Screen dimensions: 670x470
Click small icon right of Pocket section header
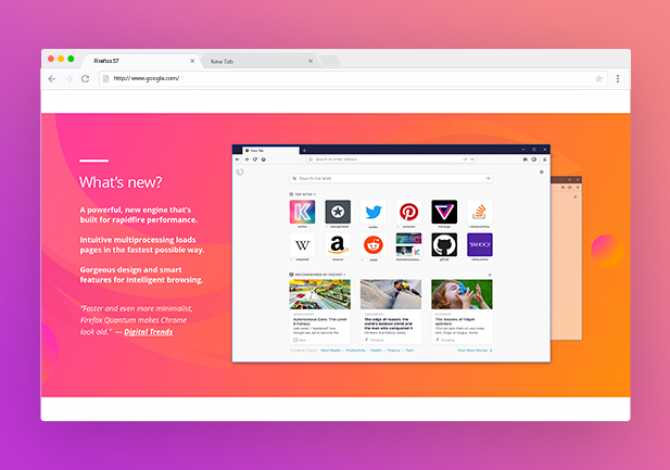(x=490, y=275)
